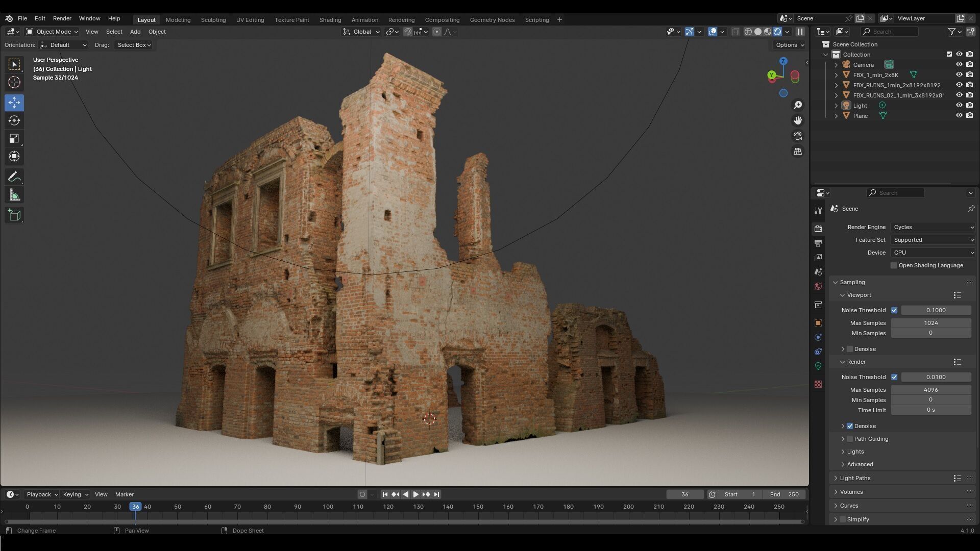Activate the Transform tool
This screenshot has width=980, height=551.
[14, 156]
